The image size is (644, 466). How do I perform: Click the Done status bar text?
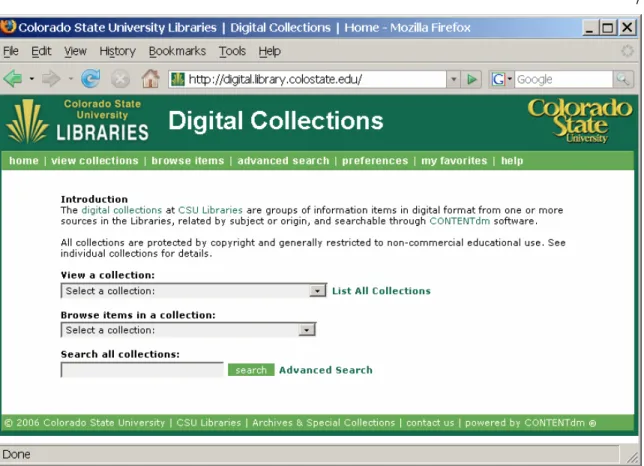point(16,454)
